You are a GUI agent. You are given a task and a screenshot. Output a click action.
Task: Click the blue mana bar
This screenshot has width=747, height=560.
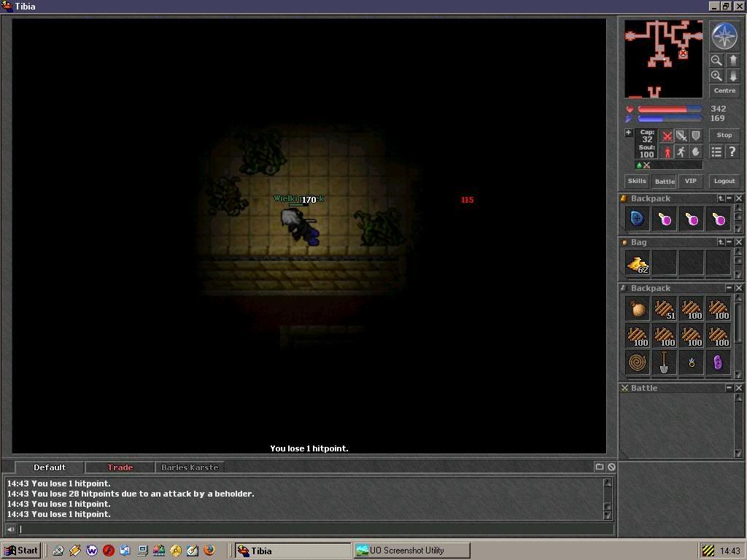coord(670,119)
